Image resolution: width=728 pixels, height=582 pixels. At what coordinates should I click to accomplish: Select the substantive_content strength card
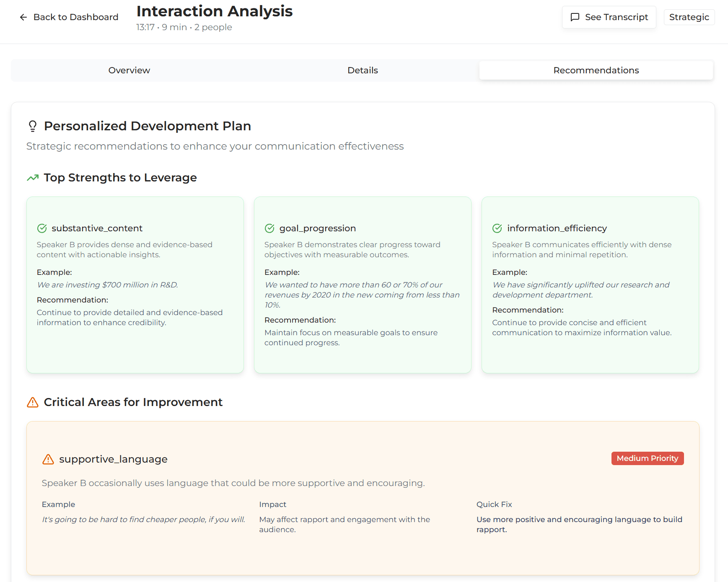[135, 285]
